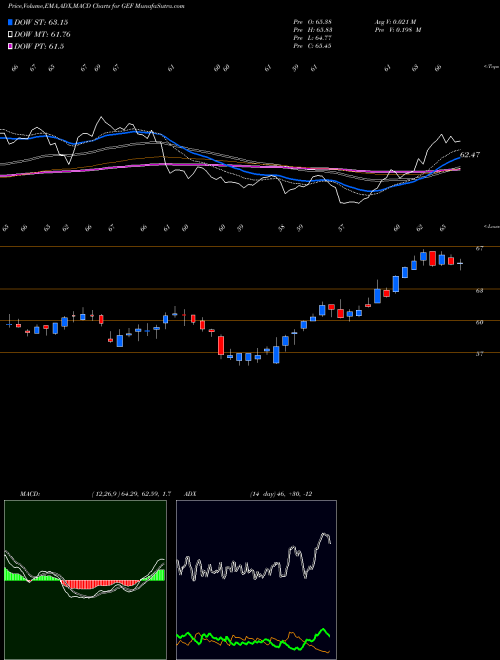Click the blue DOW ST legend swatch
The image size is (500, 660).
tap(11, 22)
